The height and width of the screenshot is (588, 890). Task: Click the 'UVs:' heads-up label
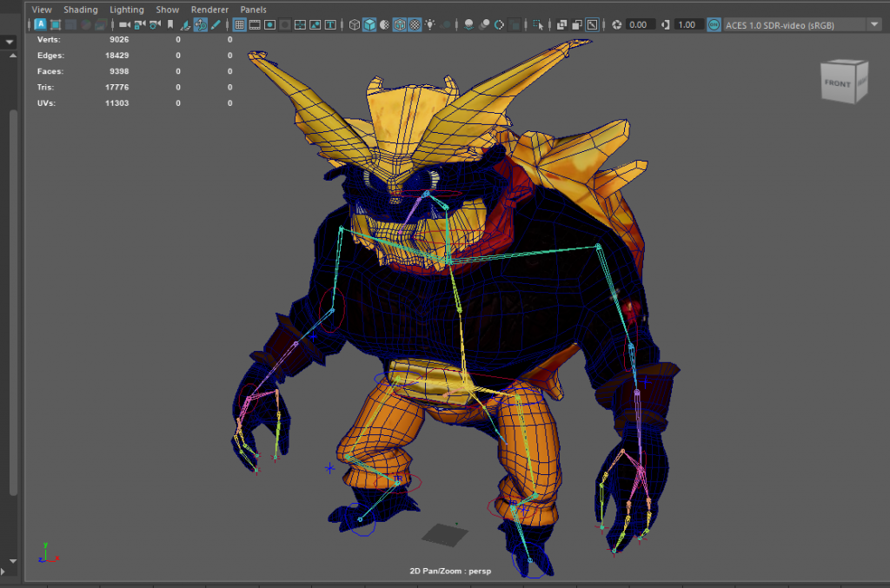coord(46,103)
